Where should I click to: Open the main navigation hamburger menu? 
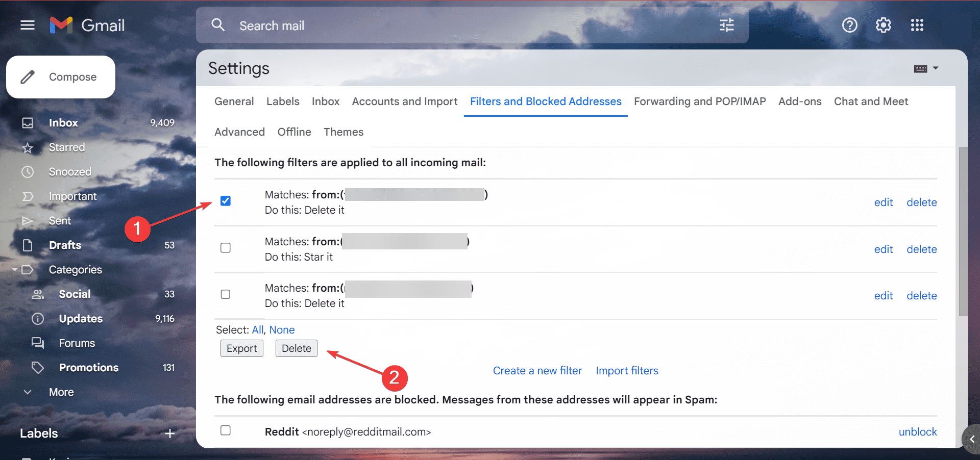(x=27, y=25)
